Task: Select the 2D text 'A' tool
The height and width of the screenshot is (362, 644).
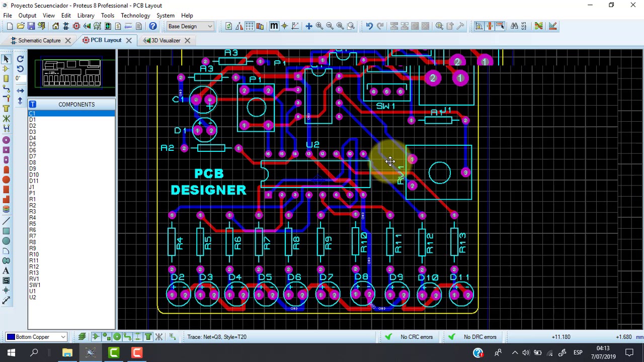Action: (x=6, y=271)
